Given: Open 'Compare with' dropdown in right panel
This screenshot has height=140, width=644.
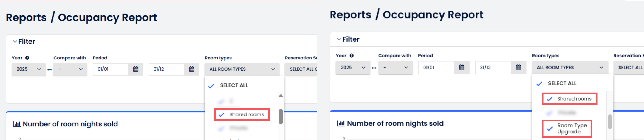Looking at the screenshot, I should point(395,68).
